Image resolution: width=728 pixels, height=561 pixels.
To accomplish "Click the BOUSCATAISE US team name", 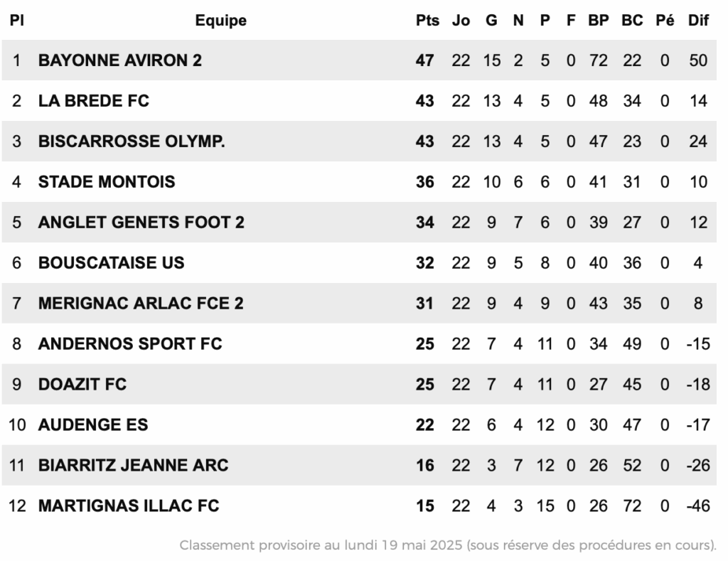I will click(x=111, y=262).
